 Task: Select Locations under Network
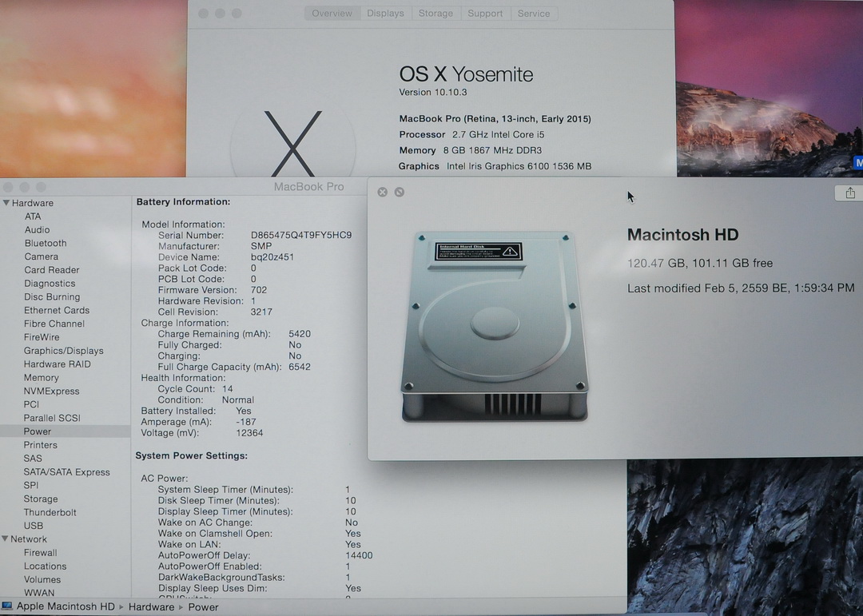click(45, 566)
